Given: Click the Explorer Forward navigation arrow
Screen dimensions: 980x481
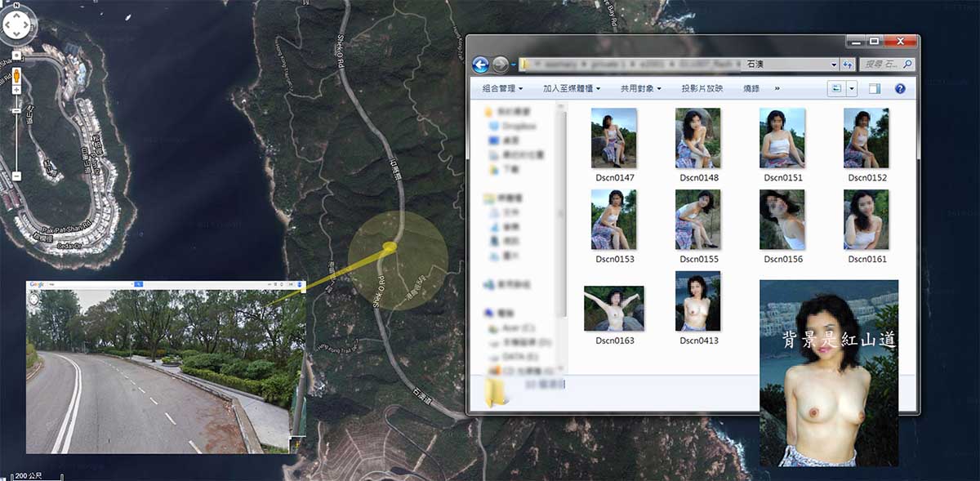Looking at the screenshot, I should point(500,65).
